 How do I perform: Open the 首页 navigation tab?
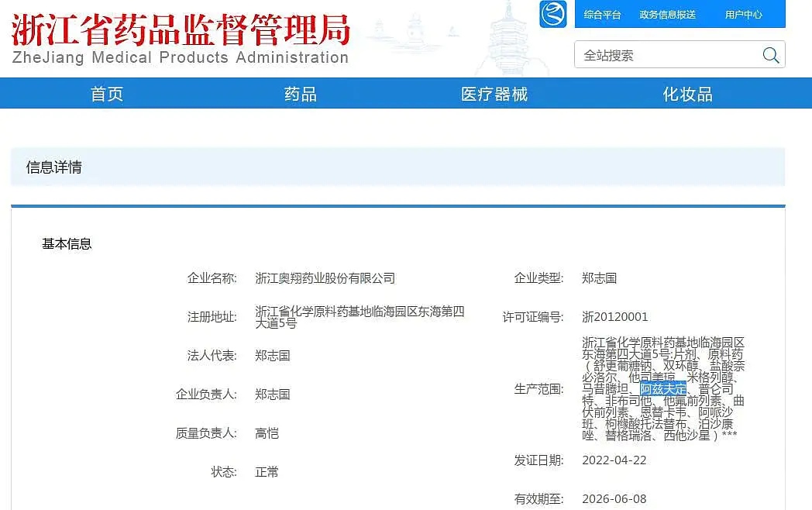click(x=107, y=94)
